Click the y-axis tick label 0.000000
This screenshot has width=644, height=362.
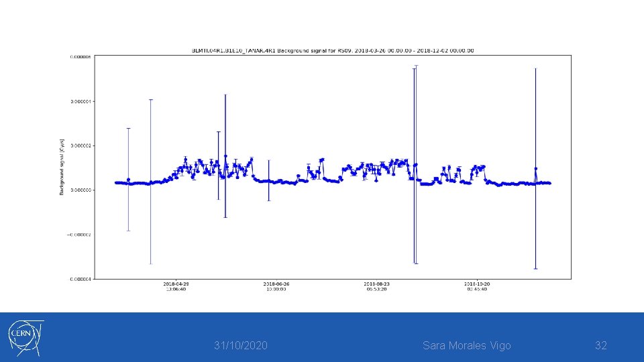[80, 190]
